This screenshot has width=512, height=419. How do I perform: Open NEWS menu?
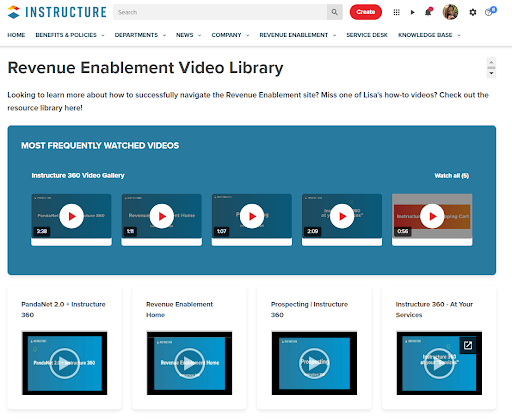(185, 35)
